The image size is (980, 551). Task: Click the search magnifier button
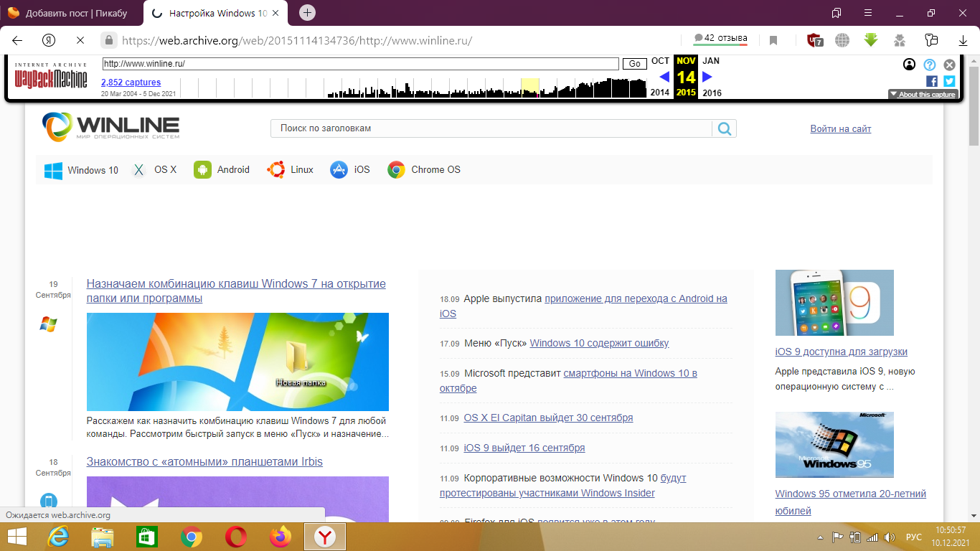725,128
